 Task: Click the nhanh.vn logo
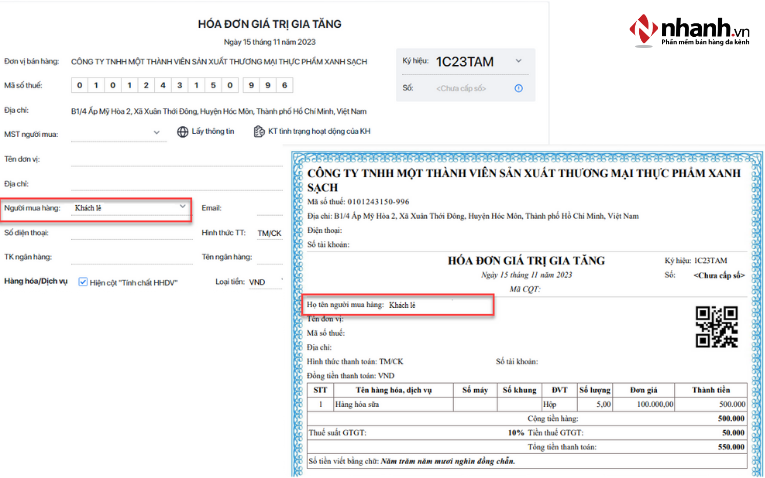click(x=692, y=36)
